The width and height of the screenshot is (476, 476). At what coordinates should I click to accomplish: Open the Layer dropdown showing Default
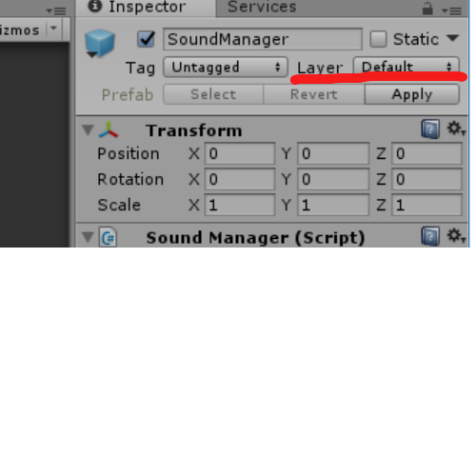tap(407, 67)
